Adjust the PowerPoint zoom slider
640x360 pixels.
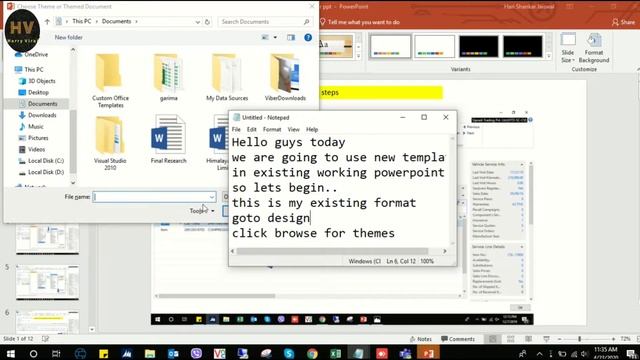click(579, 339)
